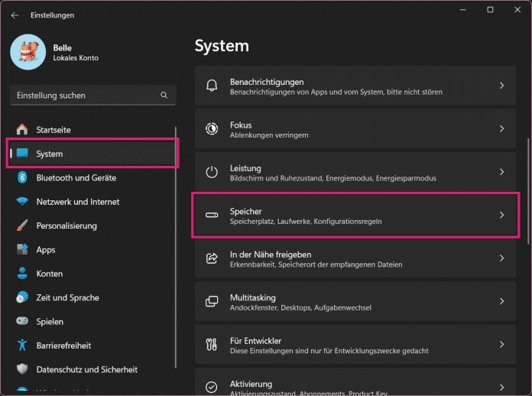Click the Multitasking windows icon
Screen dimensions: 532x396
point(212,302)
